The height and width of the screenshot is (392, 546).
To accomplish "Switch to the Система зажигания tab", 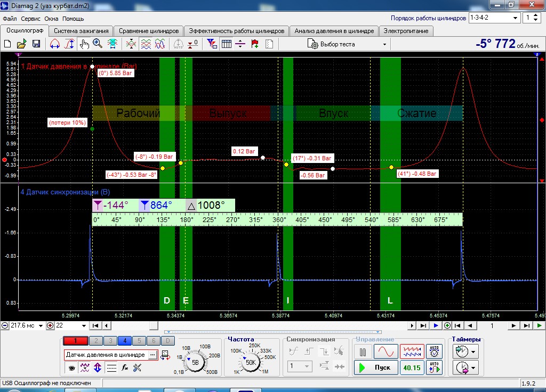I will (x=81, y=31).
